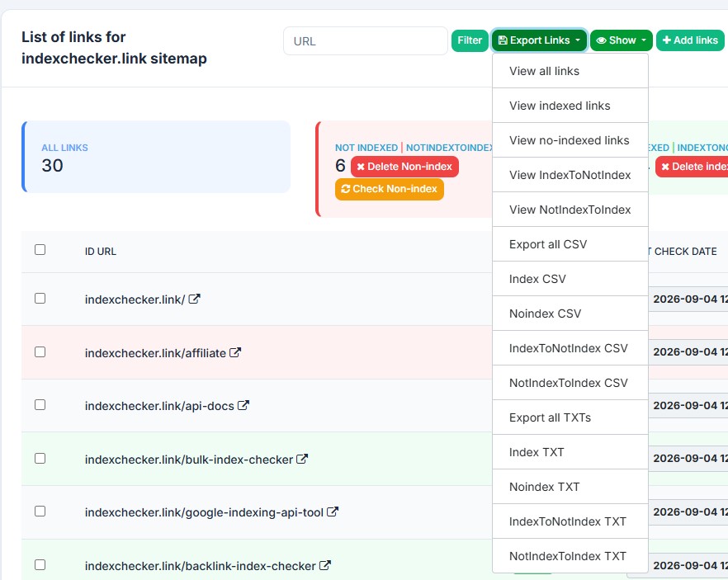Click the 30 all links count
The width and height of the screenshot is (728, 580).
click(52, 166)
